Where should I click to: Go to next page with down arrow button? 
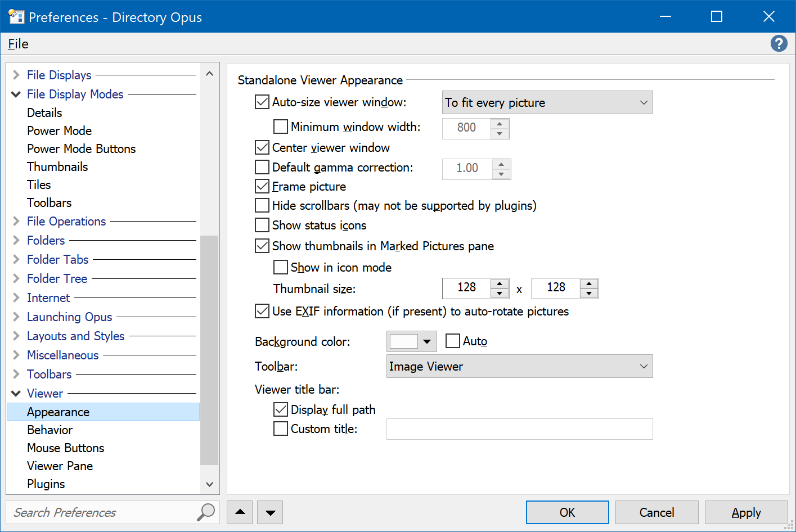pyautogui.click(x=270, y=512)
